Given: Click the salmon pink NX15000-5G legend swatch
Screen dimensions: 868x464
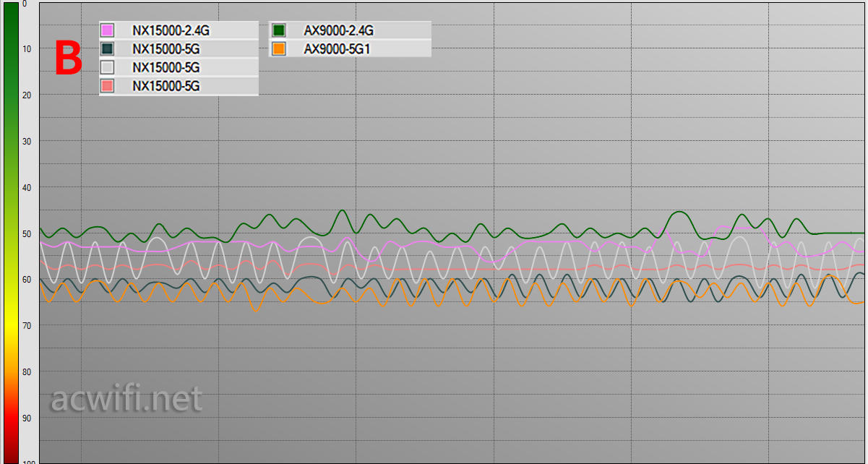Looking at the screenshot, I should click(x=108, y=86).
